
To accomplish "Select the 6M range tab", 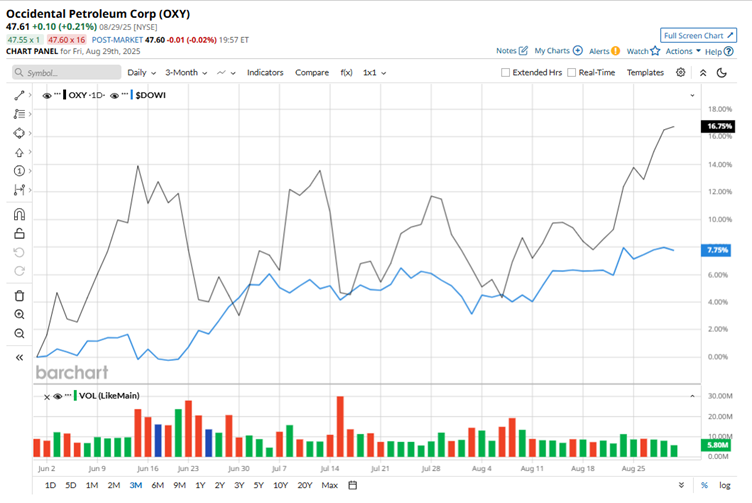I will 158,485.
